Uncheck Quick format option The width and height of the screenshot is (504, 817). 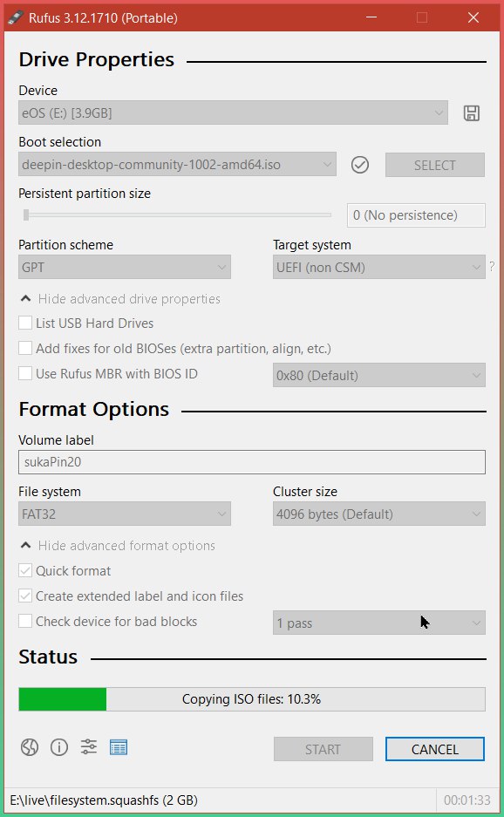(x=25, y=570)
